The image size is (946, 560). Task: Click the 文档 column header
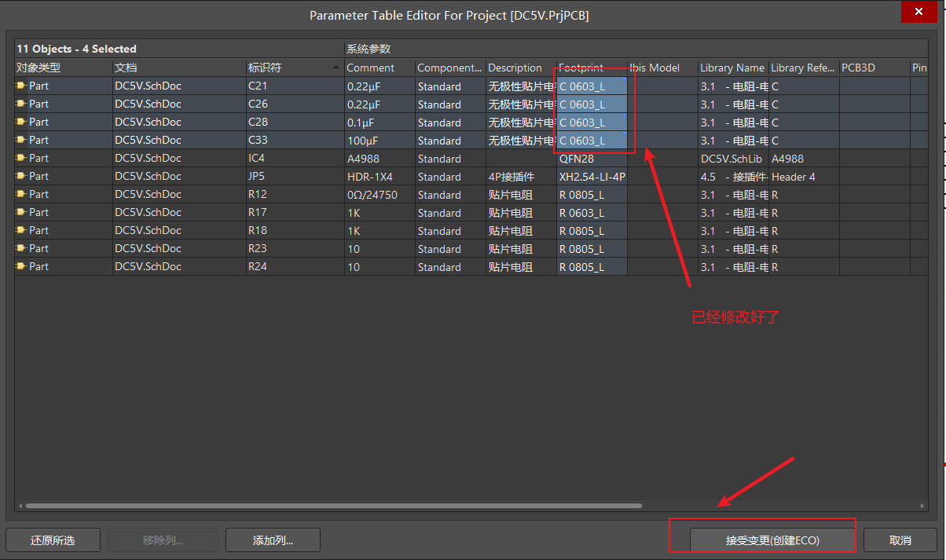tap(179, 68)
